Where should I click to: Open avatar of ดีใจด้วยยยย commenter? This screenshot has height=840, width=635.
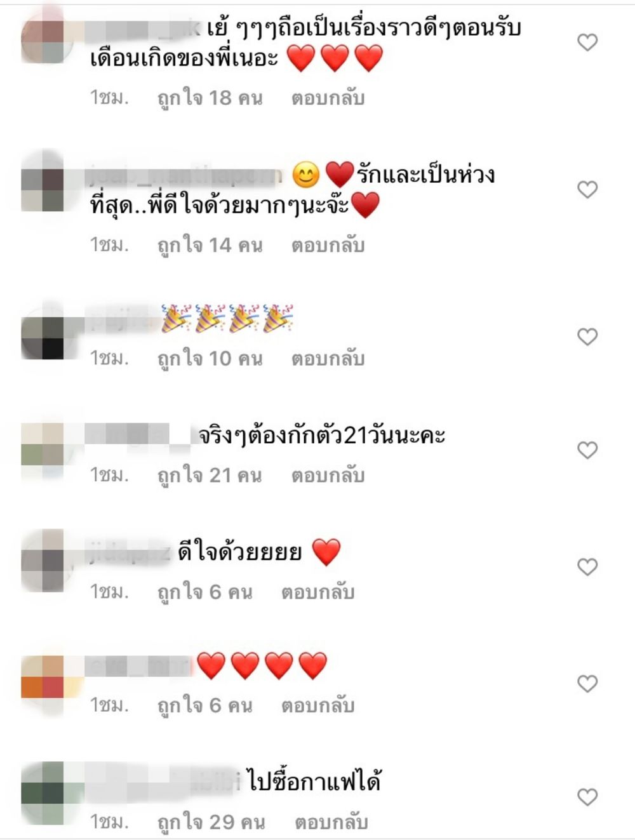click(x=43, y=560)
